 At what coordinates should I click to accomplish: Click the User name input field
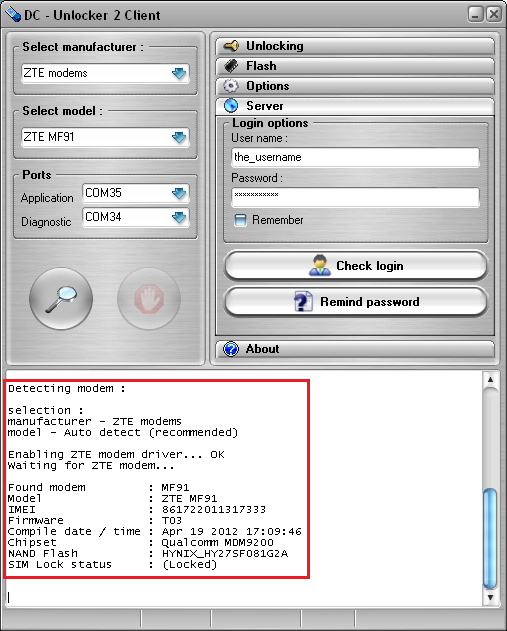tap(356, 157)
